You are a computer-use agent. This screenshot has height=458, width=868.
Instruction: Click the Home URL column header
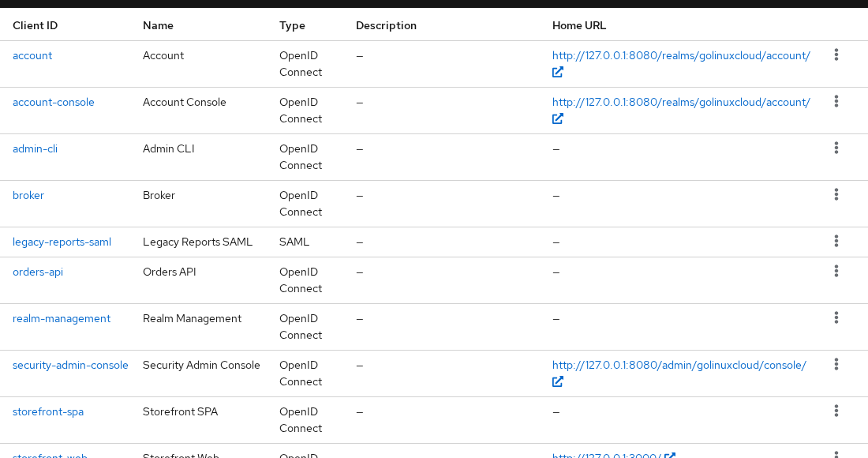579,25
